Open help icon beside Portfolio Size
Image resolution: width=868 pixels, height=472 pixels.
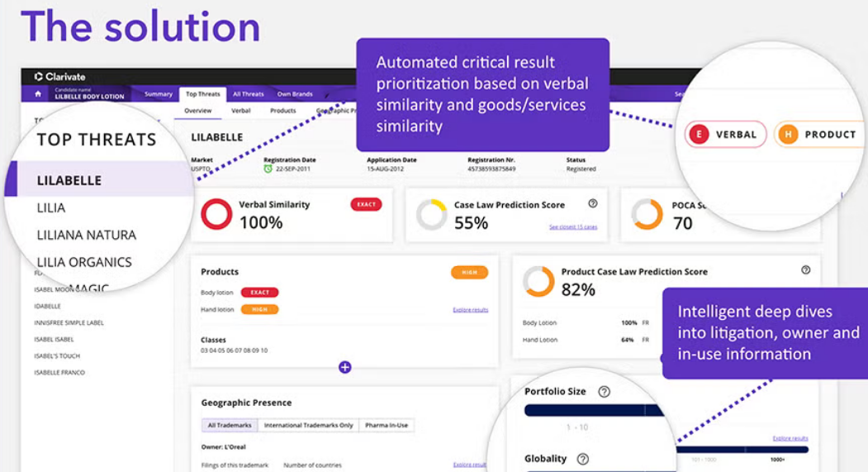click(604, 392)
